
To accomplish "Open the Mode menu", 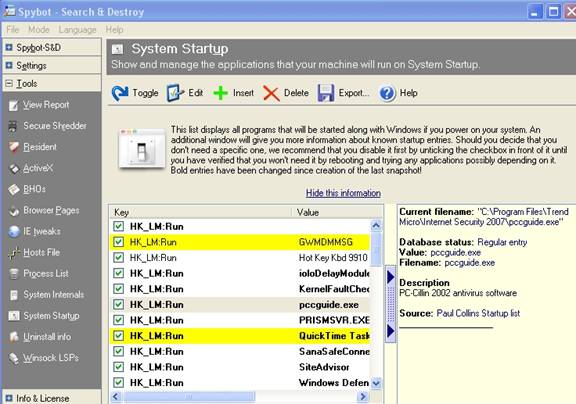I will 39,30.
